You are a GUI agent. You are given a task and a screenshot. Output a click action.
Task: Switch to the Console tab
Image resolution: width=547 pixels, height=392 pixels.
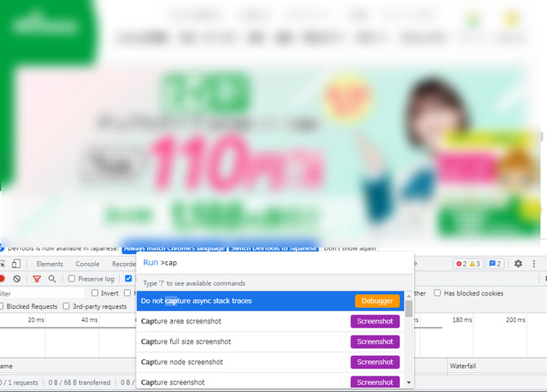(87, 264)
